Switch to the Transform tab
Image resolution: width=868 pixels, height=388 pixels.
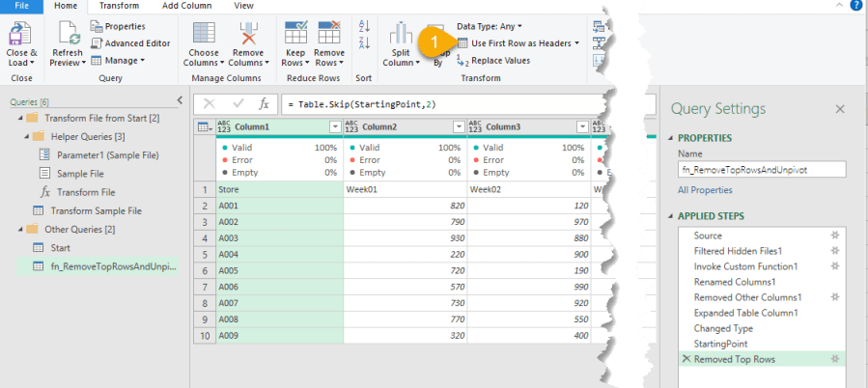[x=119, y=6]
